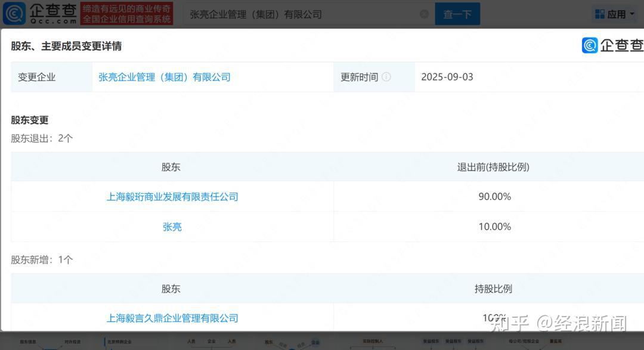This screenshot has width=644, height=350.
Task: Click the 查一下 search button
Action: pyautogui.click(x=457, y=14)
